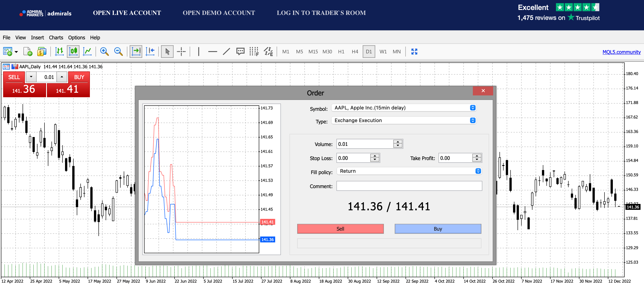Zoom in on the chart
The width and height of the screenshot is (644, 284).
pos(104,52)
